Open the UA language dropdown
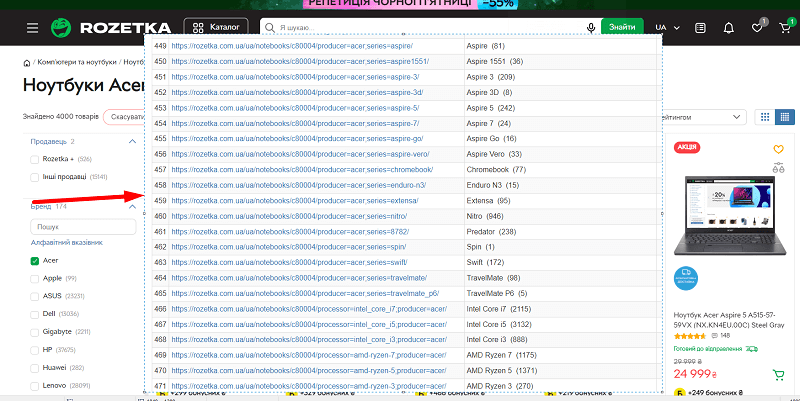 tap(668, 28)
